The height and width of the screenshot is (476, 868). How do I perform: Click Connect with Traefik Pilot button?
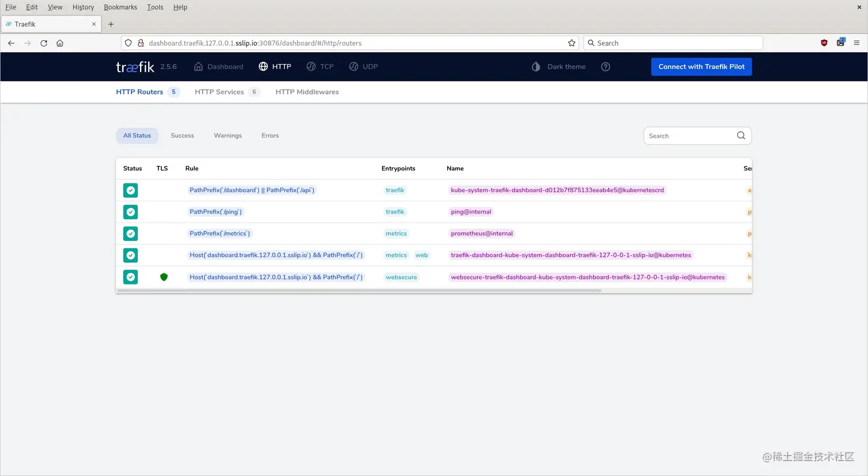tap(701, 67)
